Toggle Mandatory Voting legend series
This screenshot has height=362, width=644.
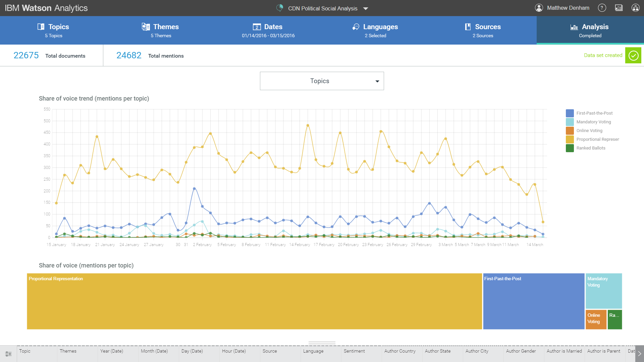tap(593, 122)
